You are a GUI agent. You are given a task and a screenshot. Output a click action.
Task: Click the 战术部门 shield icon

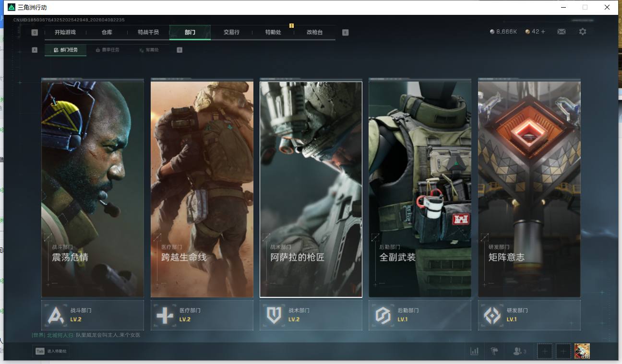[274, 315]
